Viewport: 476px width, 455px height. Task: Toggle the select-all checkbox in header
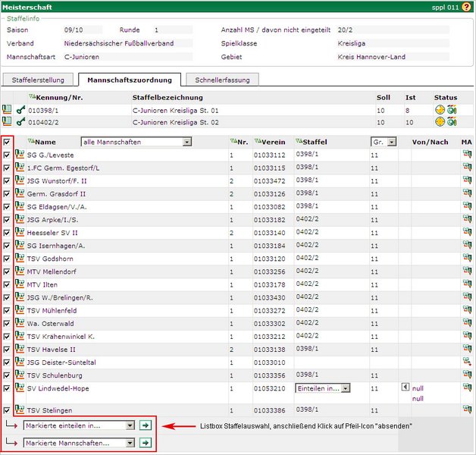tap(7, 142)
